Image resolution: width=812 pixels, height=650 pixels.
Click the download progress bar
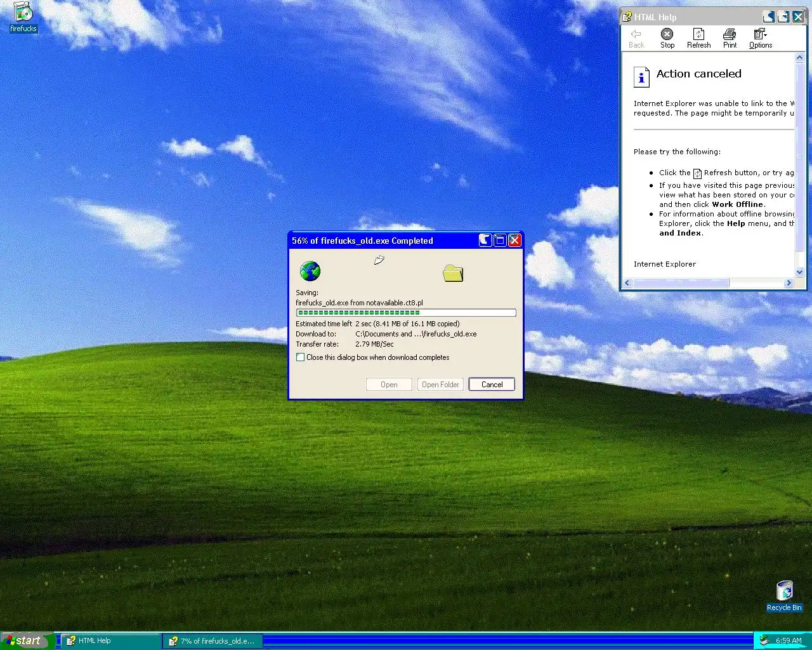click(406, 313)
